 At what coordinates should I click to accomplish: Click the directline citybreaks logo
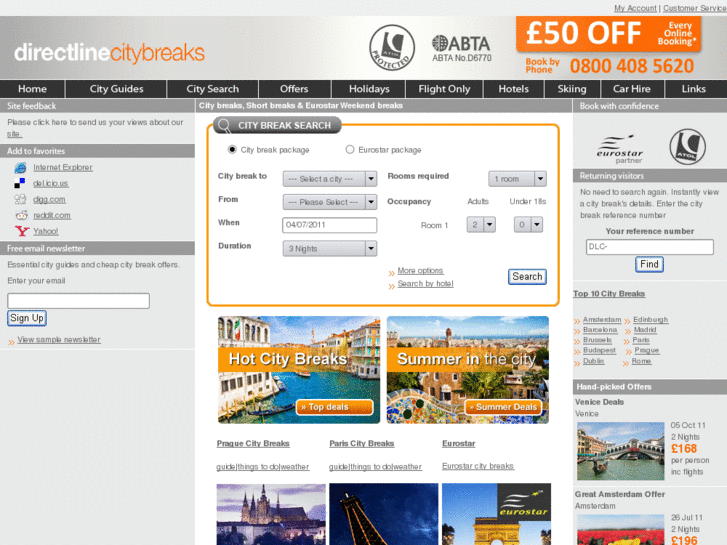click(109, 52)
